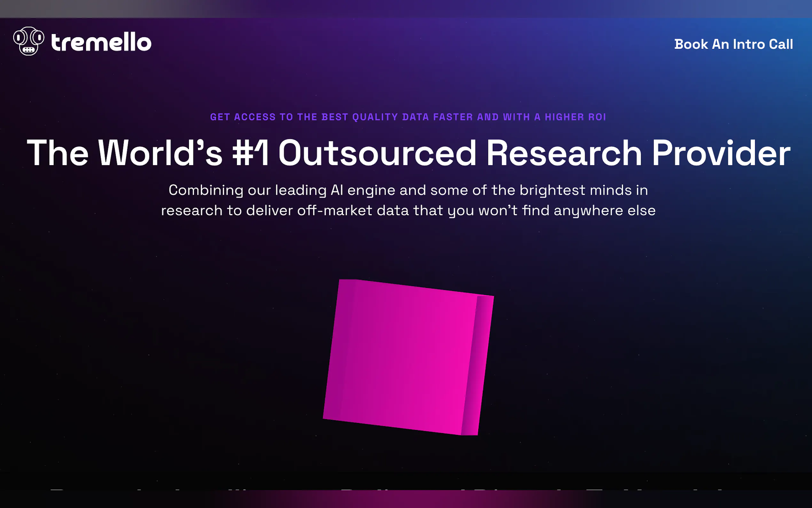Click the monkey logo's left eye

(x=20, y=38)
